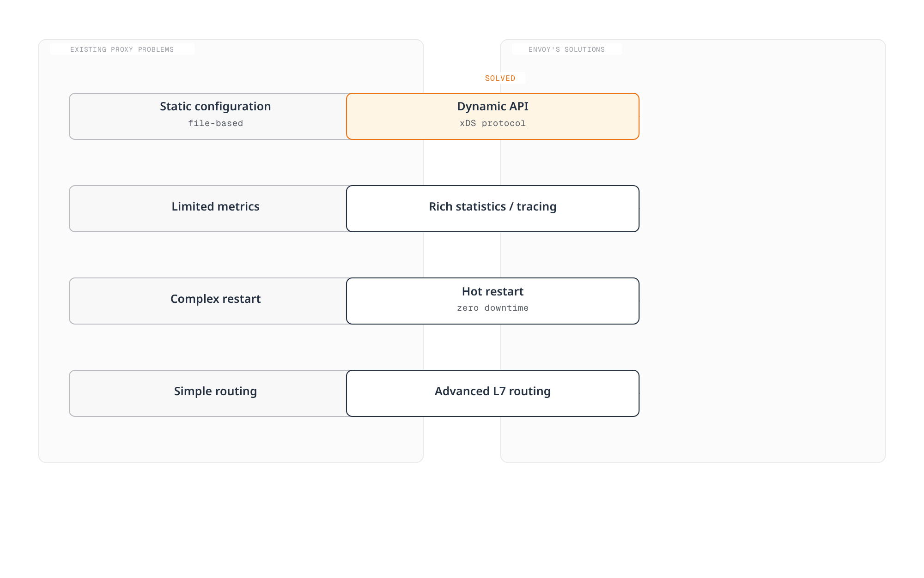Click the Hot restart card
Image resolution: width=924 pixels, height=578 pixels.
pyautogui.click(x=492, y=301)
